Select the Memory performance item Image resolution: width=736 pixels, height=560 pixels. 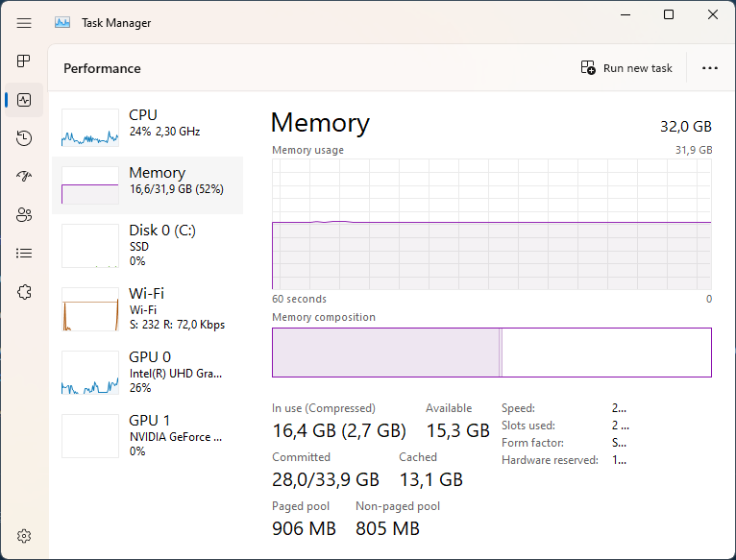pos(147,185)
